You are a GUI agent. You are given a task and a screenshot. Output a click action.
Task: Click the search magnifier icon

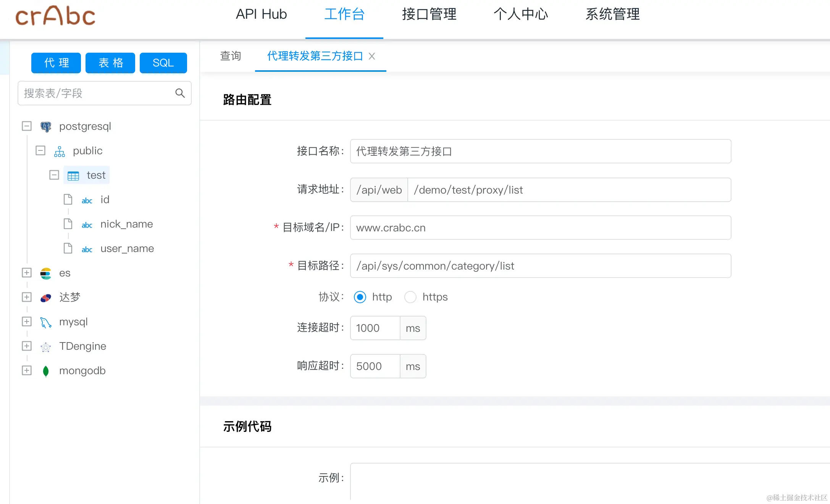coord(180,93)
